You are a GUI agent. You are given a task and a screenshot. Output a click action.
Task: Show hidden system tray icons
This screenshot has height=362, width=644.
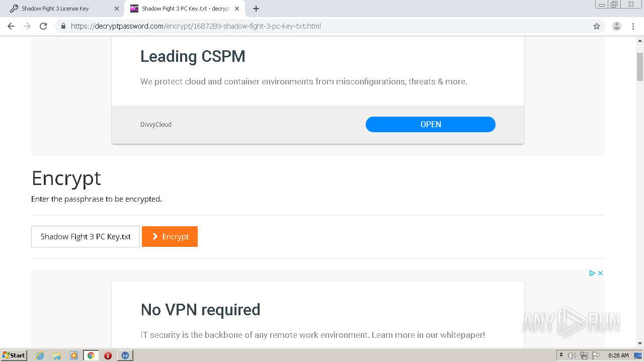pos(561,355)
